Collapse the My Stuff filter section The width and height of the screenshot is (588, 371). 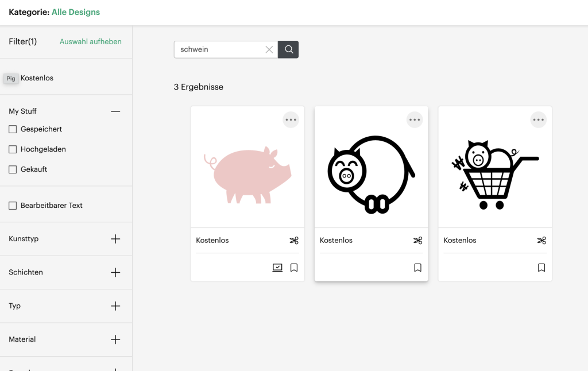[x=115, y=111]
